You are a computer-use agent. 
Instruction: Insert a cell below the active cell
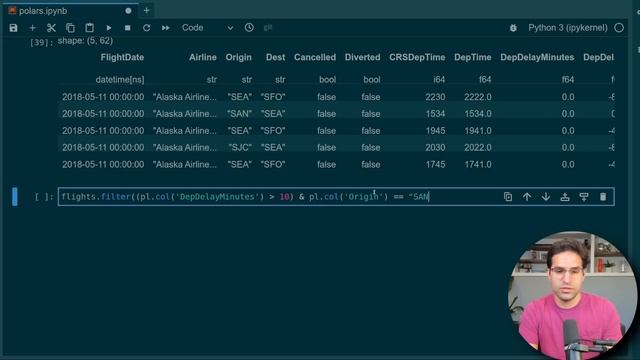click(584, 197)
